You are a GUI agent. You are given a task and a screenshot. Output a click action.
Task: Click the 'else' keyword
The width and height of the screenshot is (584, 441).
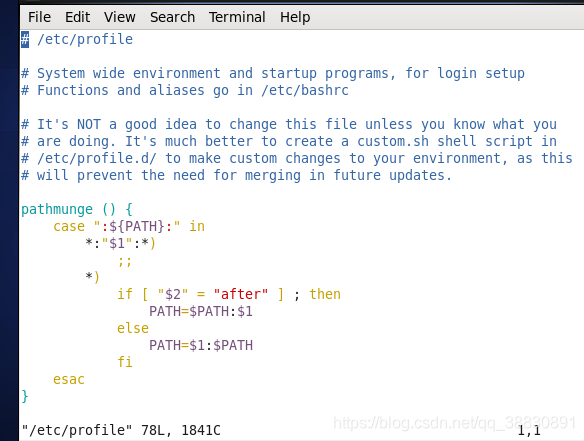[x=133, y=329]
